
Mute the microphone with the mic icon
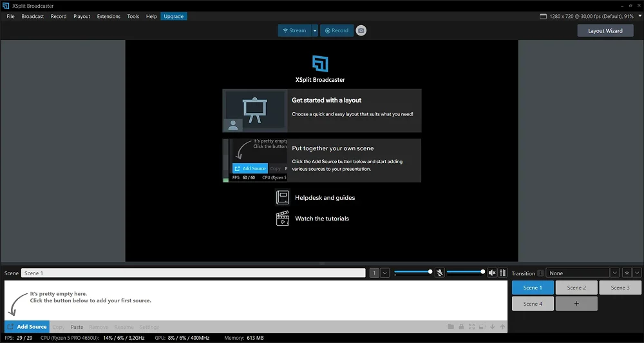[x=439, y=273]
